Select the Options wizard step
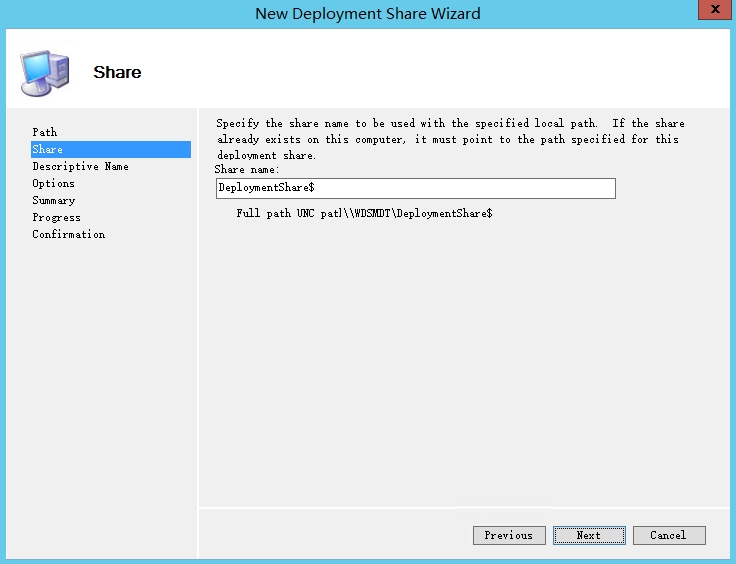The height and width of the screenshot is (564, 736). (54, 183)
